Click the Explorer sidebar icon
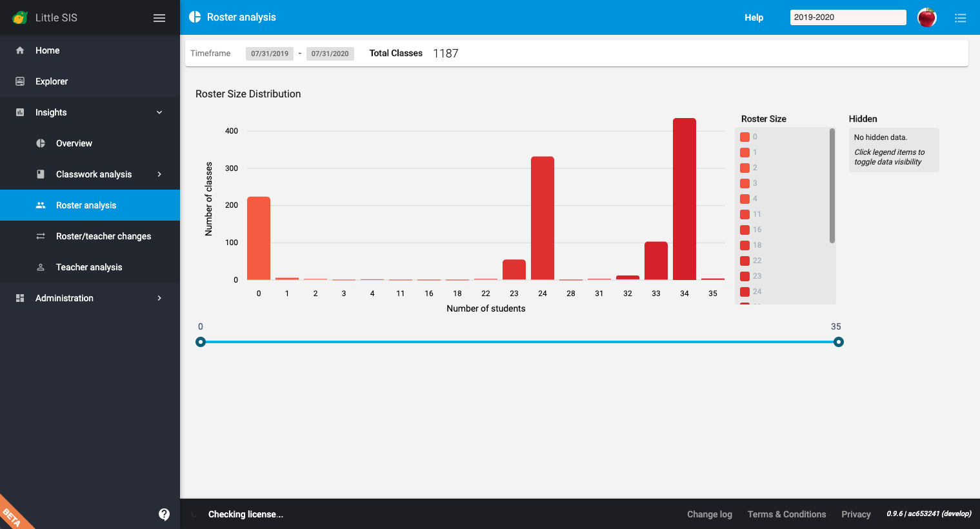This screenshot has width=980, height=529. pyautogui.click(x=20, y=81)
